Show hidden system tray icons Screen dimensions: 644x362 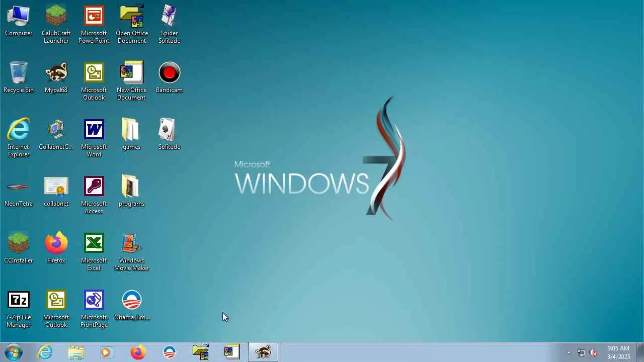pyautogui.click(x=569, y=352)
